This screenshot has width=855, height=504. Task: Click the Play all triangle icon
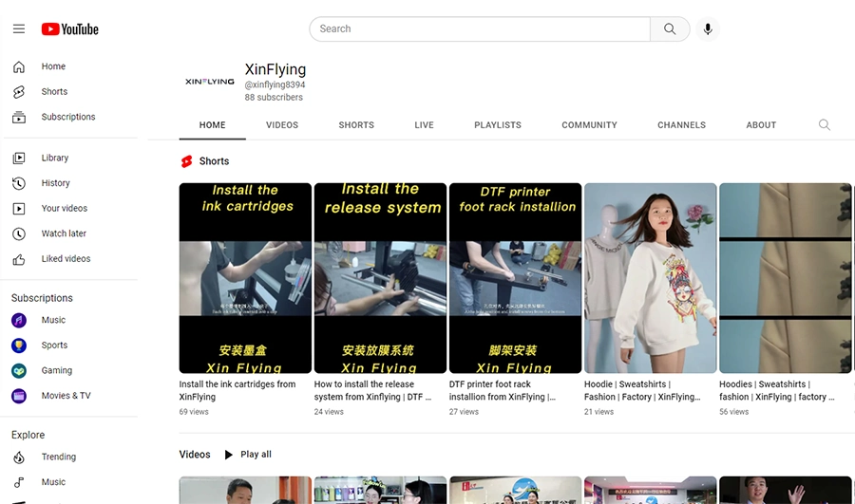228,455
